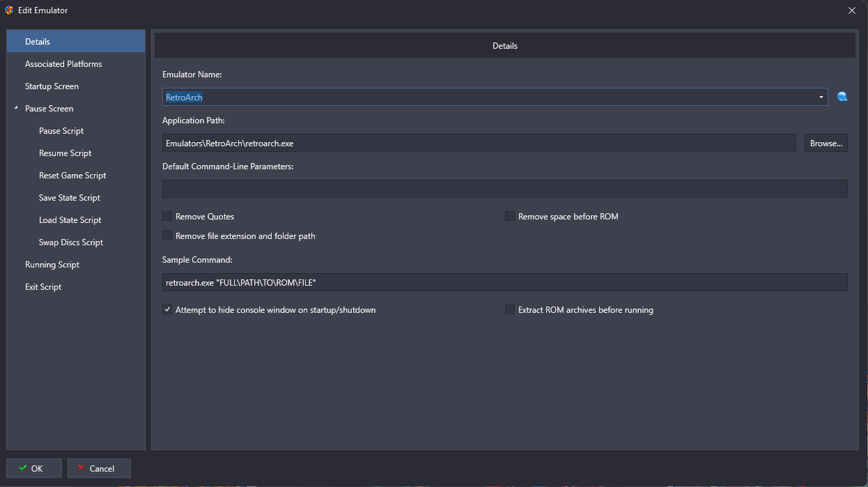The image size is (868, 487).
Task: Select the Pause Screen item
Action: [x=49, y=108]
